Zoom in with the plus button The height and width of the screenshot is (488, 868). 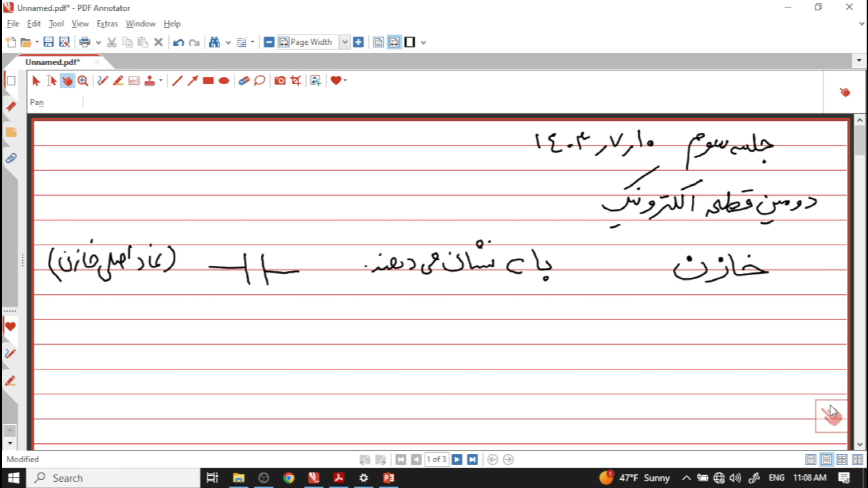359,42
